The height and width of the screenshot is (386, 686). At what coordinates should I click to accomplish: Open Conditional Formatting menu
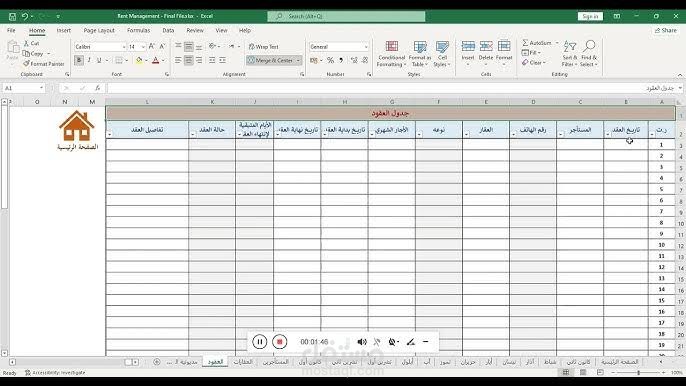point(392,54)
